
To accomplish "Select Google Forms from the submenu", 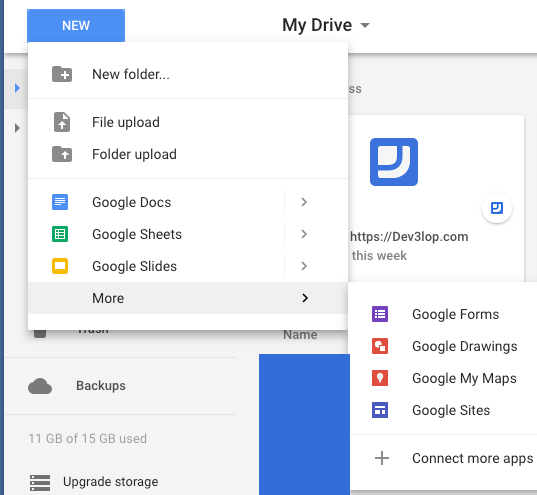I will 443,314.
